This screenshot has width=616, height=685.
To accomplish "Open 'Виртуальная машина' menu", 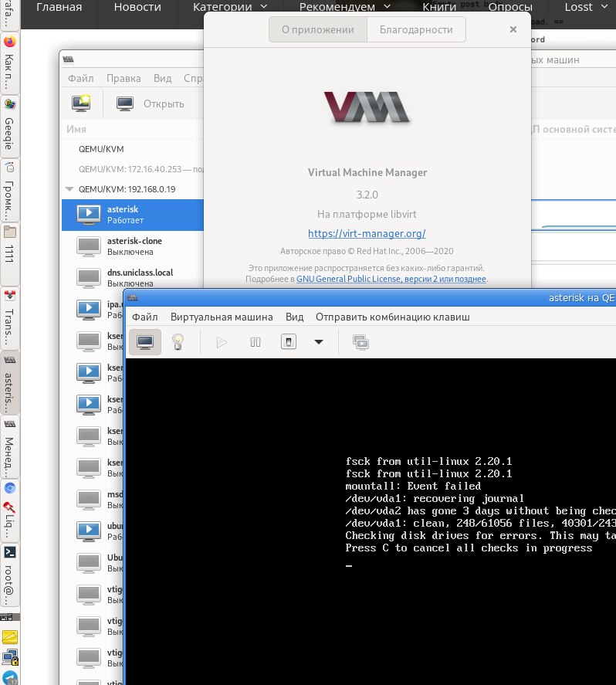I will point(222,317).
